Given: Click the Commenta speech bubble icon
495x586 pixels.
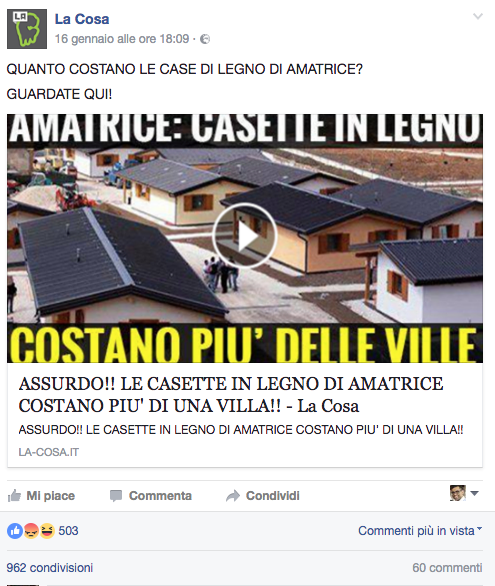Looking at the screenshot, I should coord(116,496).
